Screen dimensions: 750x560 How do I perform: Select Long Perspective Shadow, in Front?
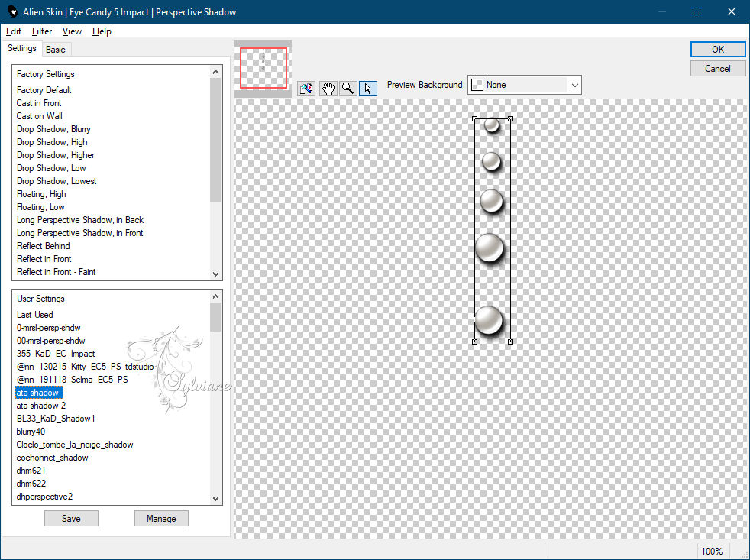coord(80,232)
